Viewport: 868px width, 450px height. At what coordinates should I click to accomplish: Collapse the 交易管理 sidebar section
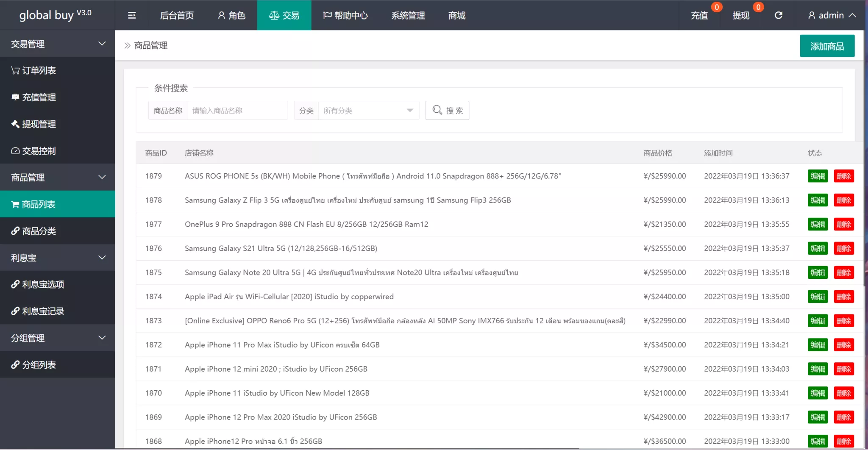click(57, 44)
